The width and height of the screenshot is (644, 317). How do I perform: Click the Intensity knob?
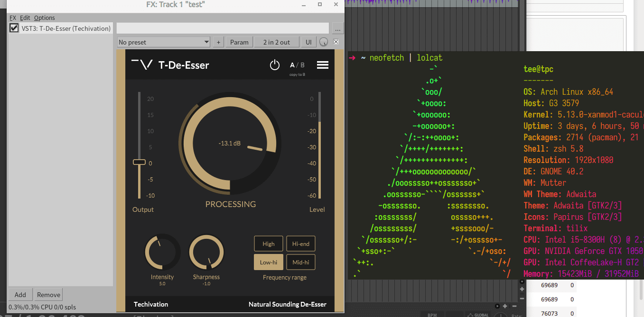coord(162,251)
